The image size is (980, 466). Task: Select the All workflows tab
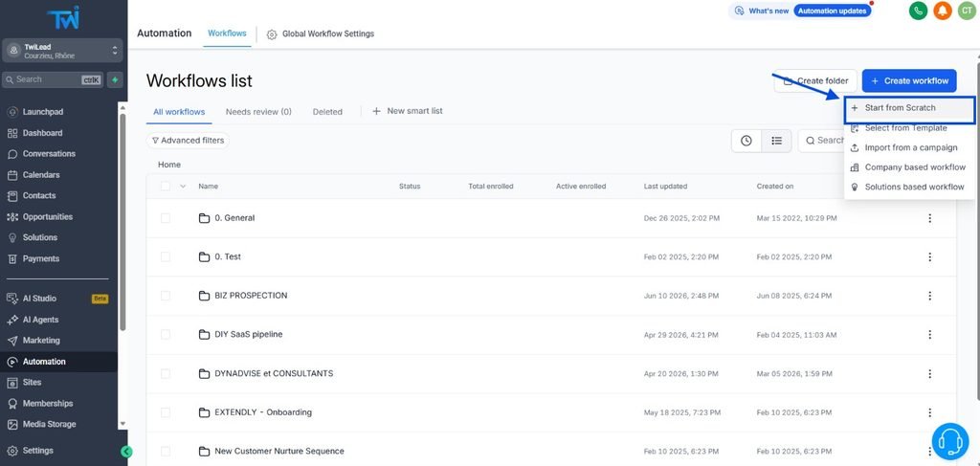(x=179, y=112)
